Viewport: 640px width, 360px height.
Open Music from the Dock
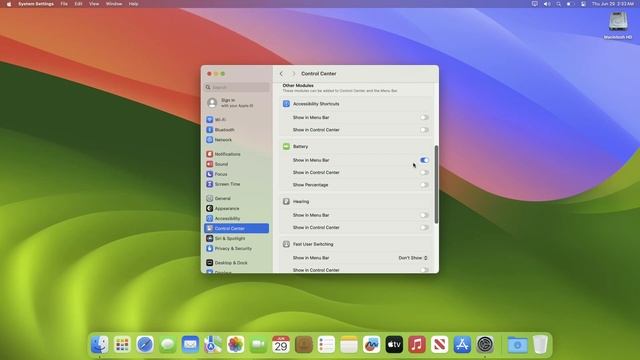[417, 344]
